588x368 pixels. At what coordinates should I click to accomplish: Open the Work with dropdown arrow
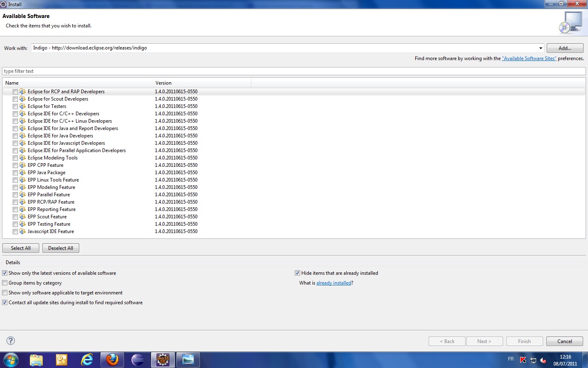click(541, 48)
